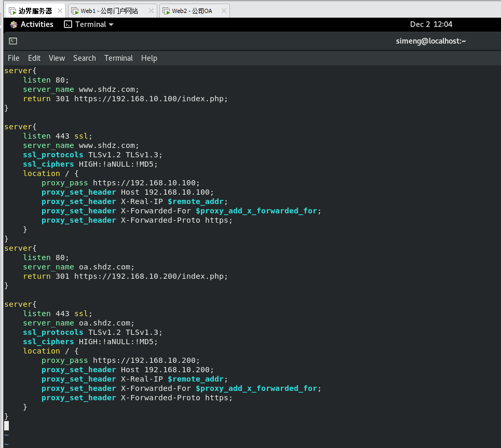The image size is (501, 448).
Task: Close the 边界服务器 tab
Action: (60, 11)
